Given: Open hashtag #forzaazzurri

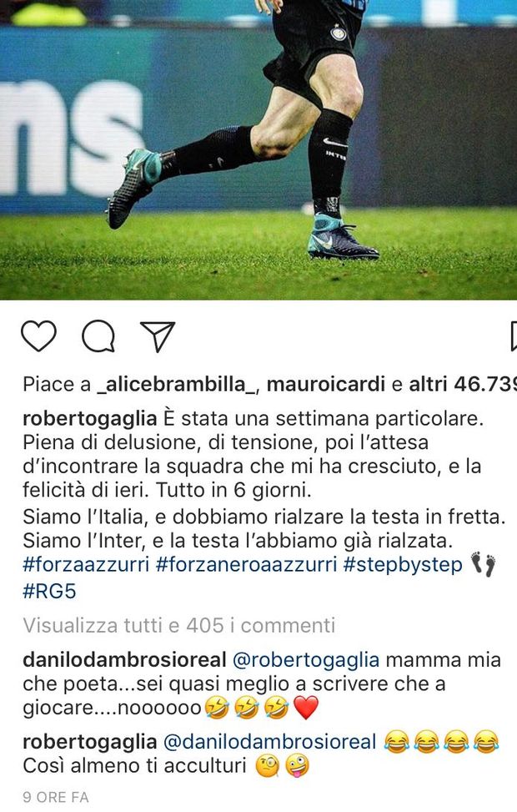Looking at the screenshot, I should click(x=87, y=564).
